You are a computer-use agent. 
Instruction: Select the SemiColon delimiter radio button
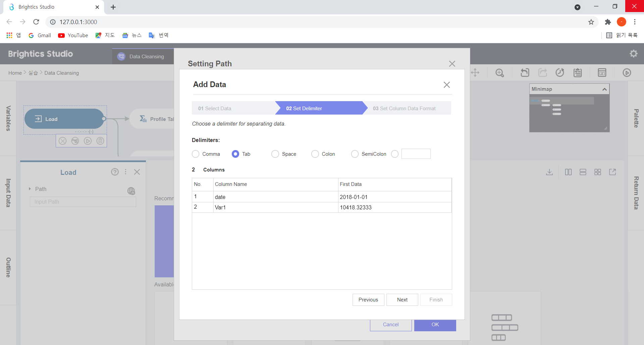coord(355,154)
